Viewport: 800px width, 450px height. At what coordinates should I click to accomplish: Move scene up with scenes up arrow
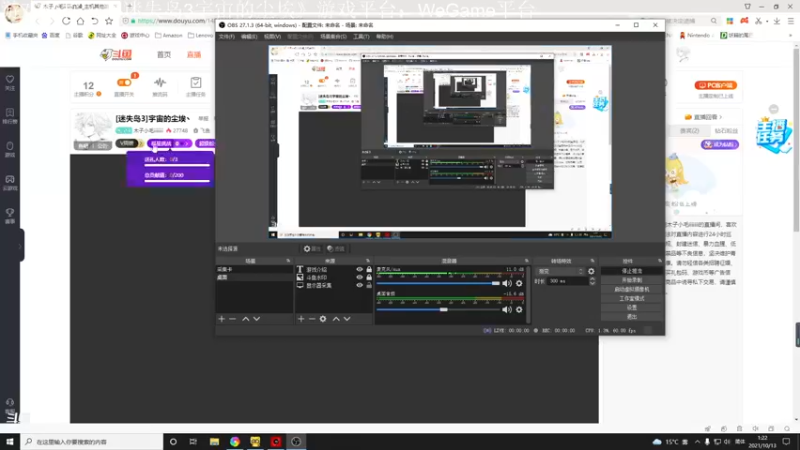point(245,319)
